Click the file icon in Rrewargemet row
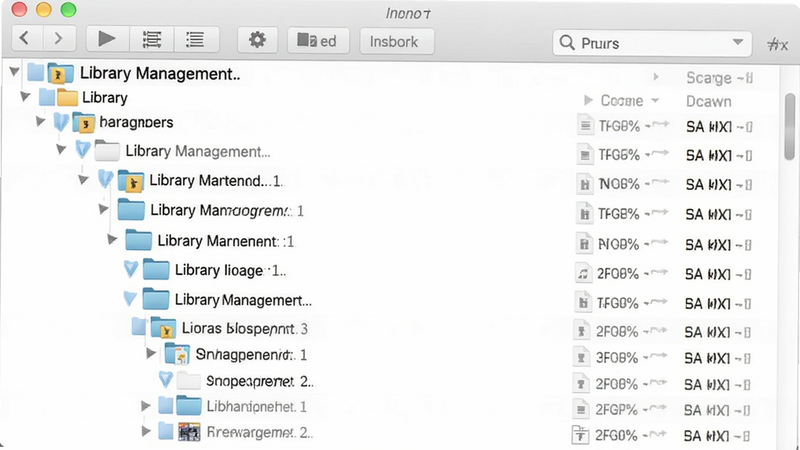 pyautogui.click(x=580, y=435)
